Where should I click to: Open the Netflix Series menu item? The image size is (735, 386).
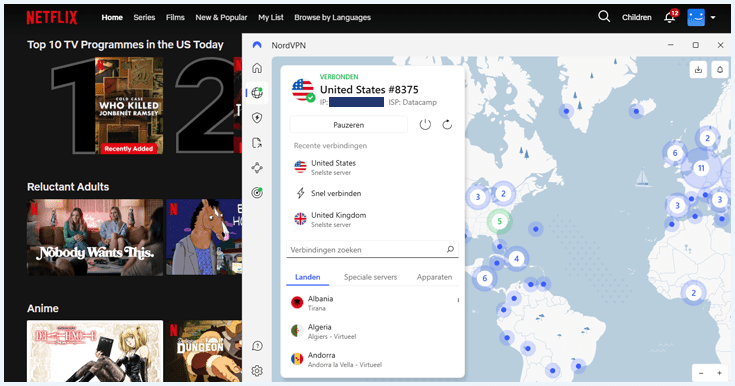pyautogui.click(x=144, y=17)
